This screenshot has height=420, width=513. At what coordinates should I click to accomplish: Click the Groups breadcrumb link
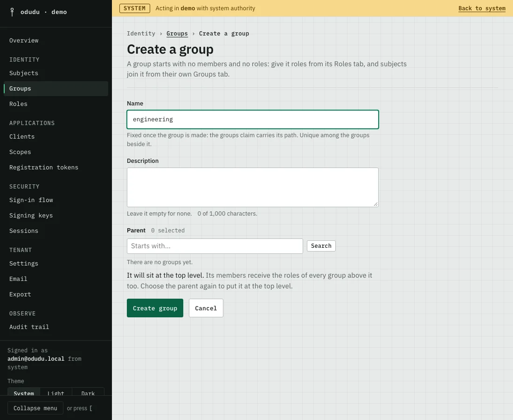pos(177,34)
